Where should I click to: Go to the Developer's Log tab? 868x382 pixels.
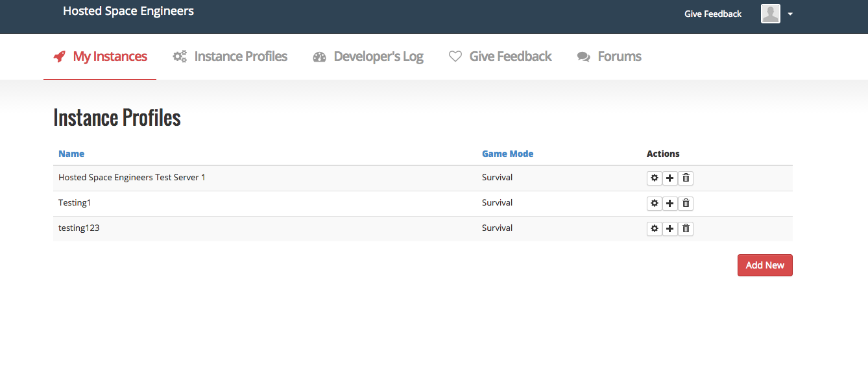368,56
